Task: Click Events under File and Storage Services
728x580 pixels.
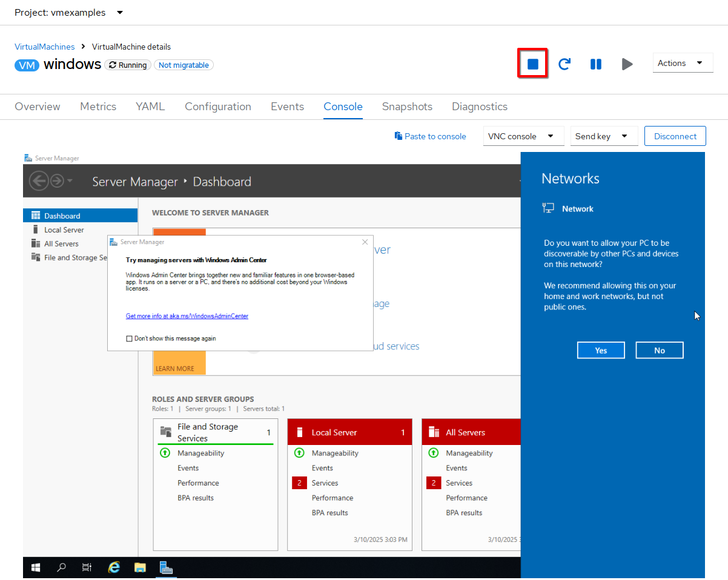Action: point(188,468)
